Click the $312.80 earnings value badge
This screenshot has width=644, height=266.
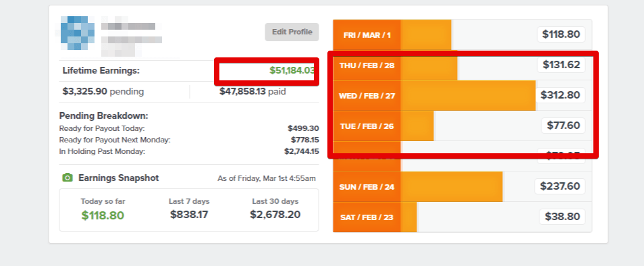560,95
